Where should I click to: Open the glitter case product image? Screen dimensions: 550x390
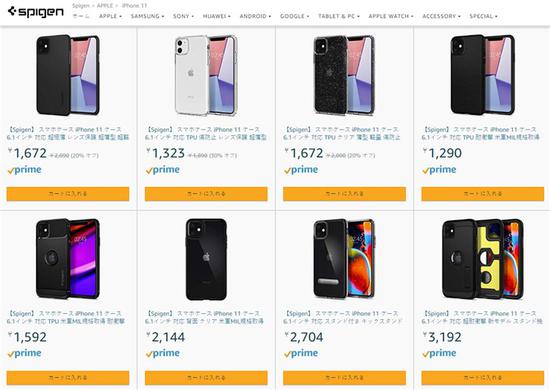pos(344,75)
